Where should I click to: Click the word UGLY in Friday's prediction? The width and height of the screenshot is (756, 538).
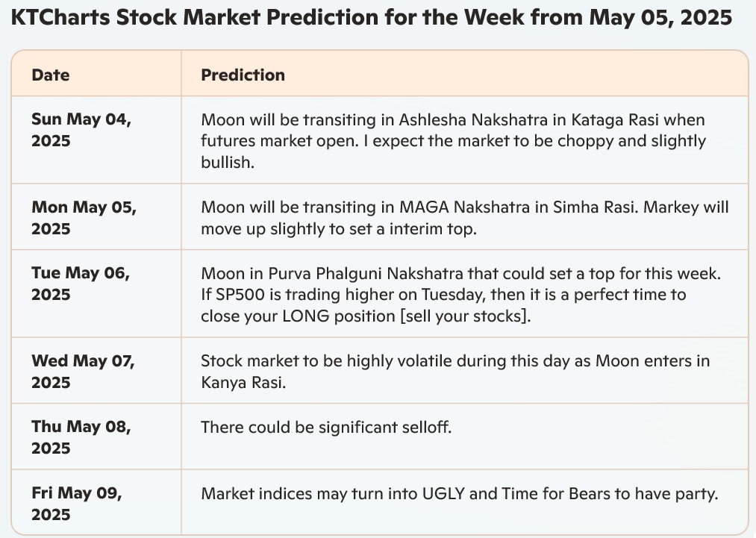tap(443, 494)
